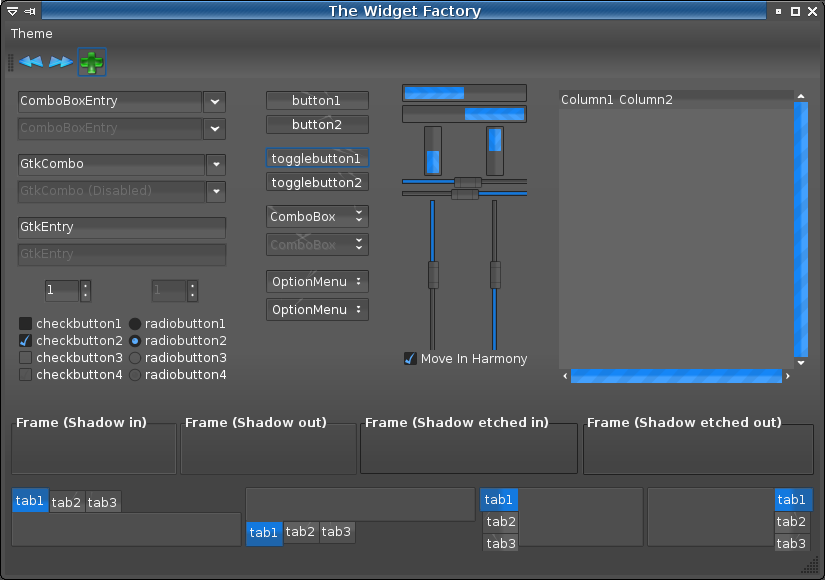Select tab3 in the bottom-tabbed notebook
Screen dimensions: 825x580
click(x=336, y=532)
